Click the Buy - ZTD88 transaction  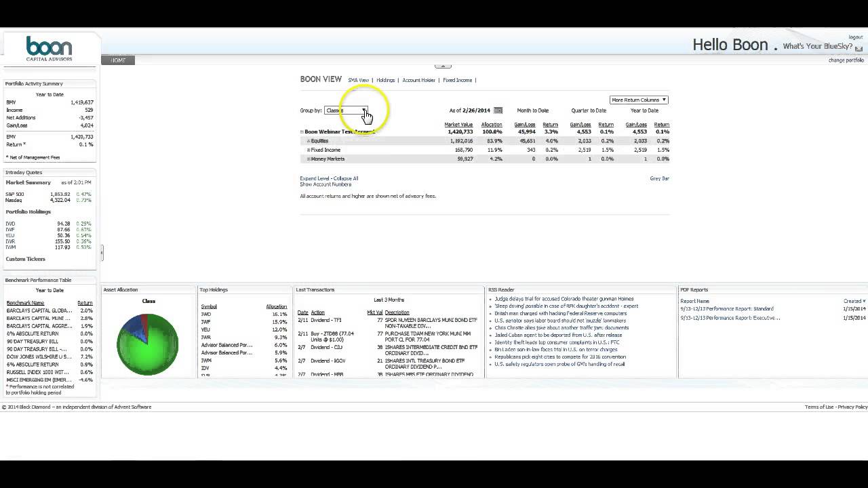pos(333,336)
